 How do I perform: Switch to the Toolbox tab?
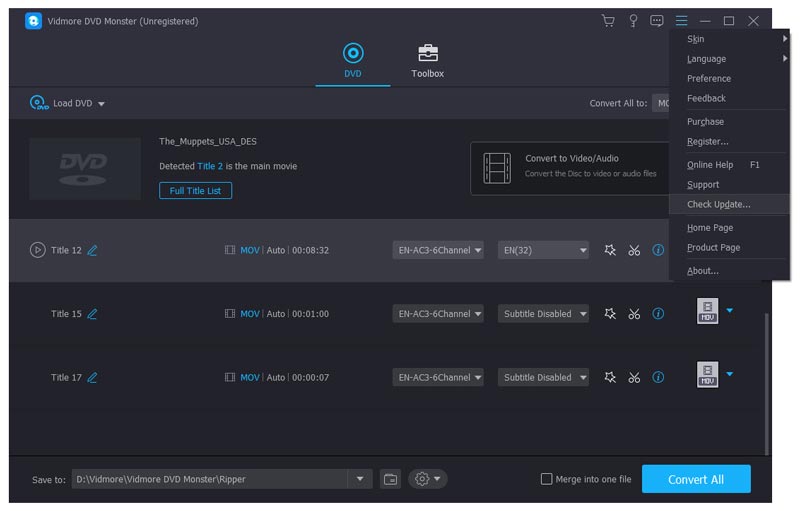[428, 61]
